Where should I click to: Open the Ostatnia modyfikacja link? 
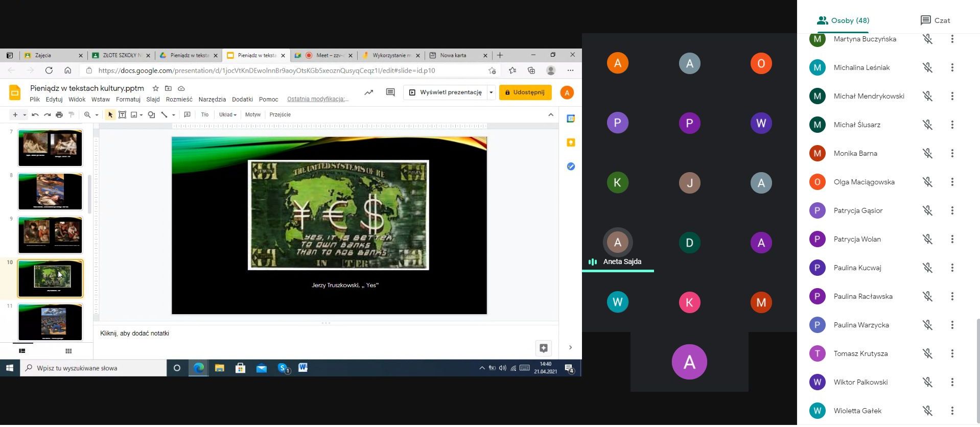318,99
